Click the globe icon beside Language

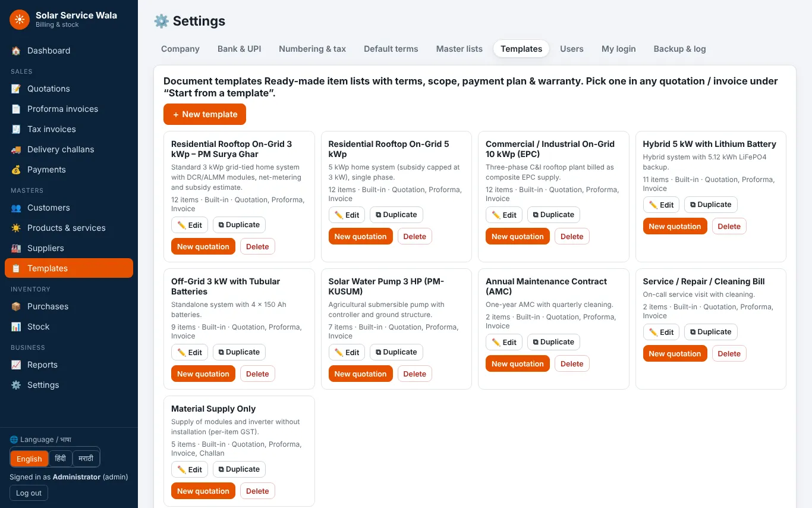click(14, 440)
